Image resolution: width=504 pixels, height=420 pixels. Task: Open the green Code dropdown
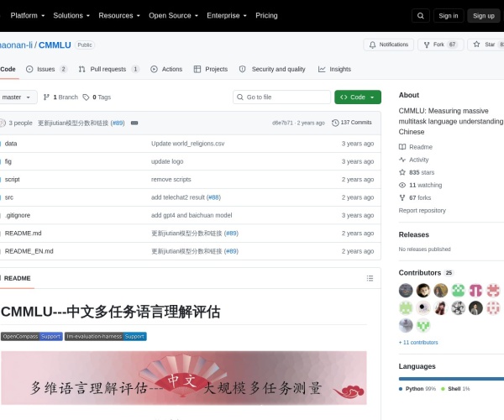pos(358,97)
